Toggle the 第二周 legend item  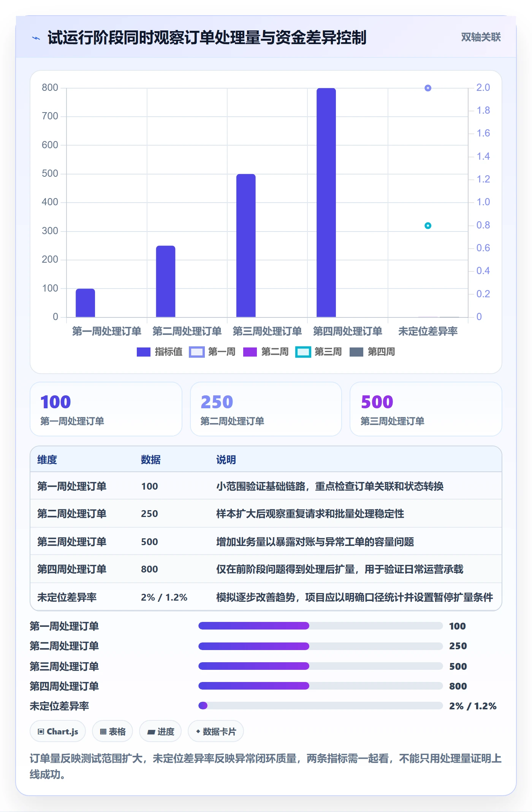point(265,352)
